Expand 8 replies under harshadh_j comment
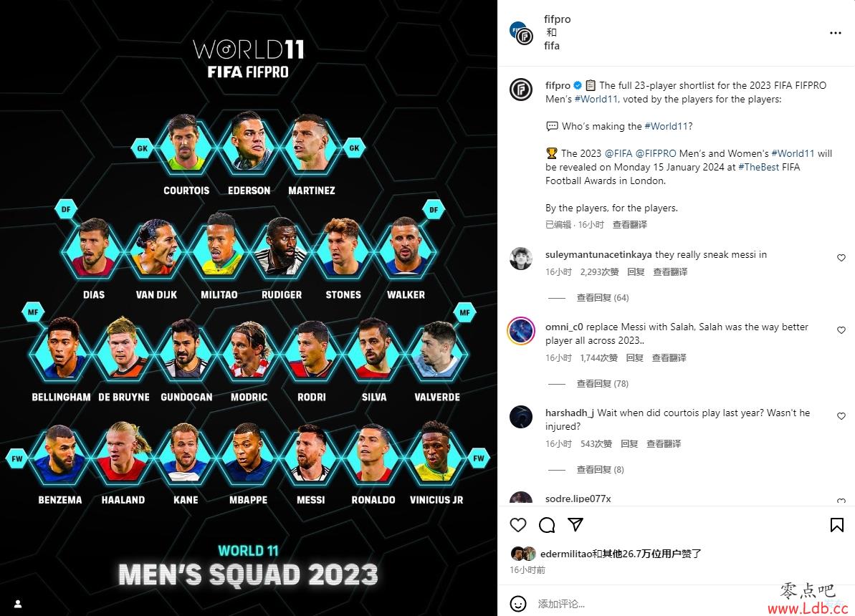Image resolution: width=855 pixels, height=616 pixels. 601,469
